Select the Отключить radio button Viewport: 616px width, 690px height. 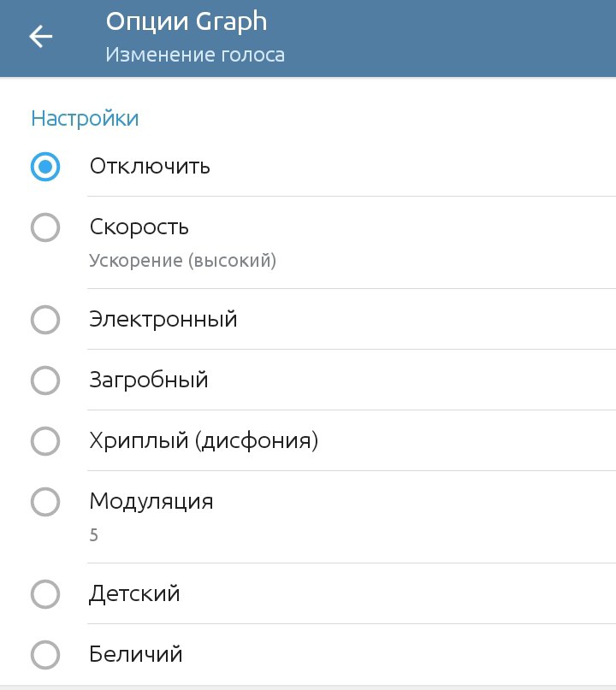click(45, 166)
